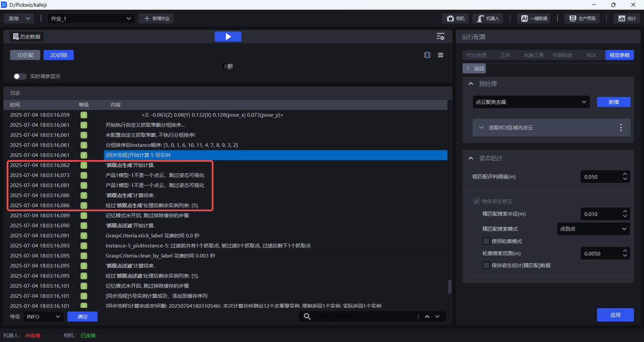
Task: Open the INFO log level dropdown
Action: [44, 316]
